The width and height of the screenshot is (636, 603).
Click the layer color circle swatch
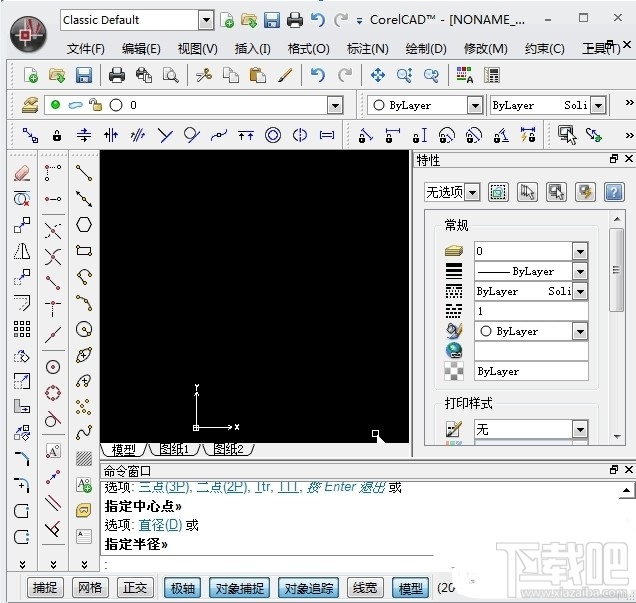click(116, 105)
